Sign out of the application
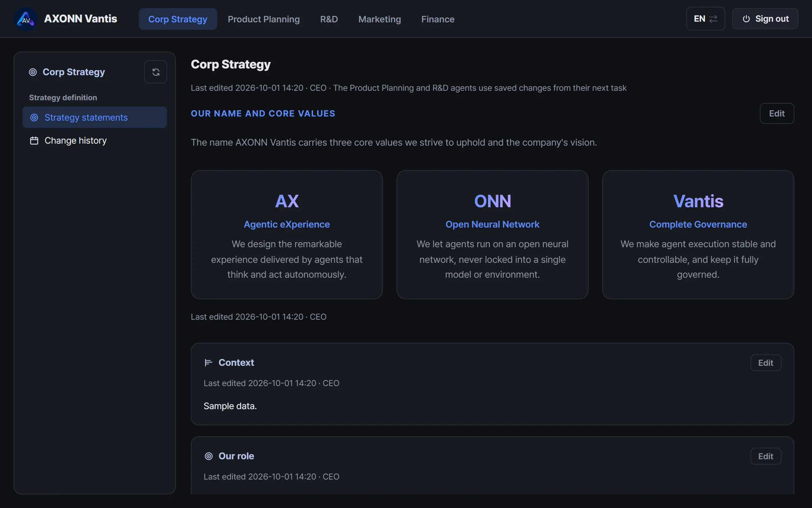The image size is (812, 508). point(765,19)
